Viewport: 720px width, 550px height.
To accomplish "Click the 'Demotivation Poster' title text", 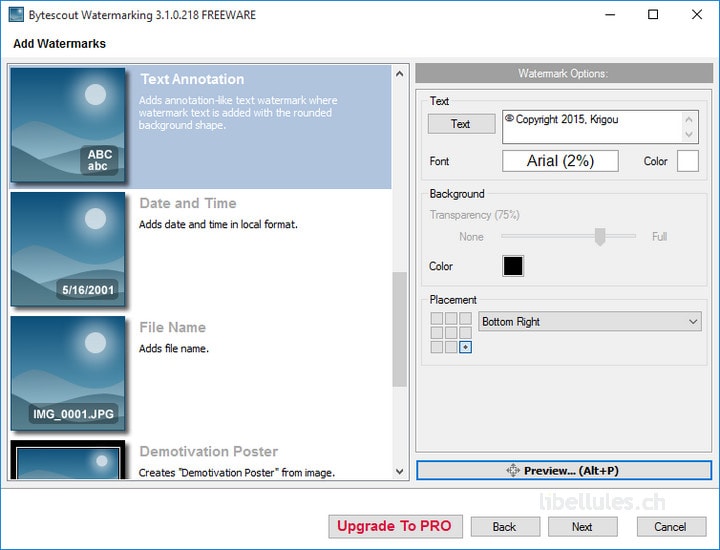I will (209, 451).
